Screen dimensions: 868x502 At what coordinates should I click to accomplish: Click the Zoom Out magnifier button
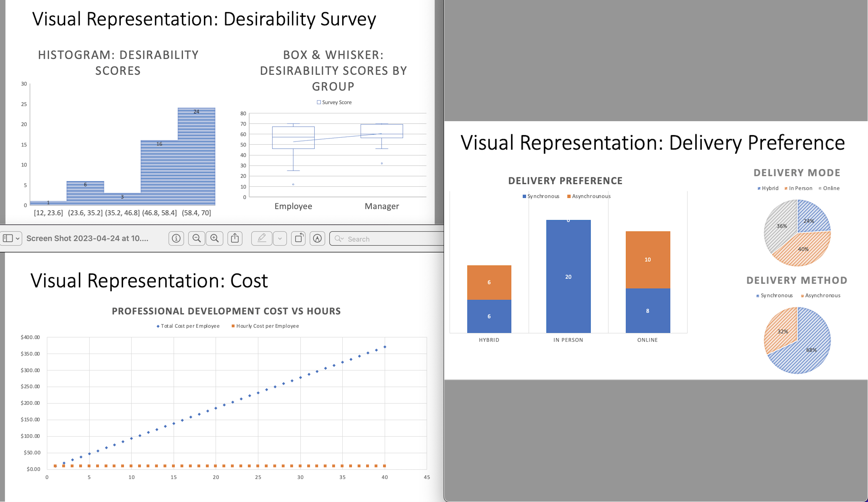click(x=197, y=238)
